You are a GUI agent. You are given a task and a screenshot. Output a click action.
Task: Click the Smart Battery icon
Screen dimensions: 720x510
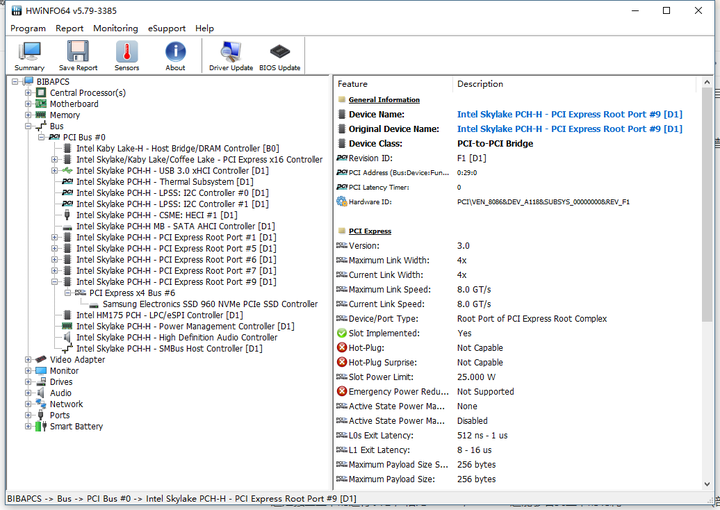point(41,426)
